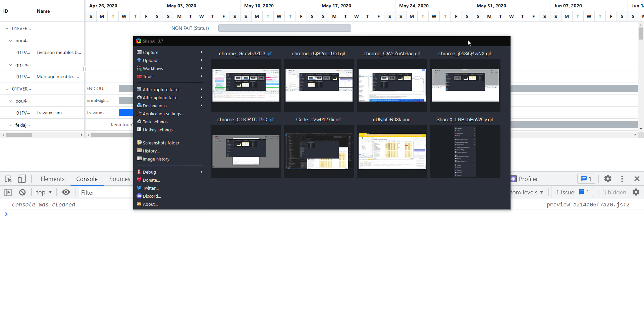Screen dimensions: 644x314
Task: Open the top context dropdown
Action: 44,192
